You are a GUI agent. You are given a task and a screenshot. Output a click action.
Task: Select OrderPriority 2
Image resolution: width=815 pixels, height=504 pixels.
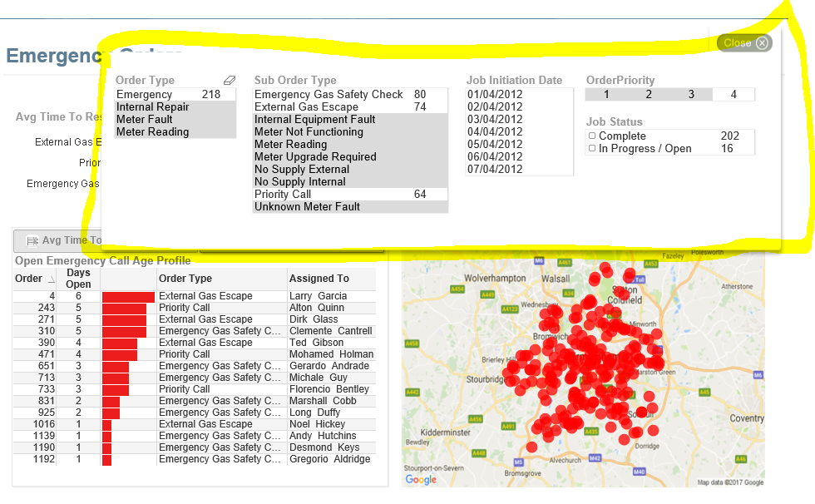click(x=649, y=95)
